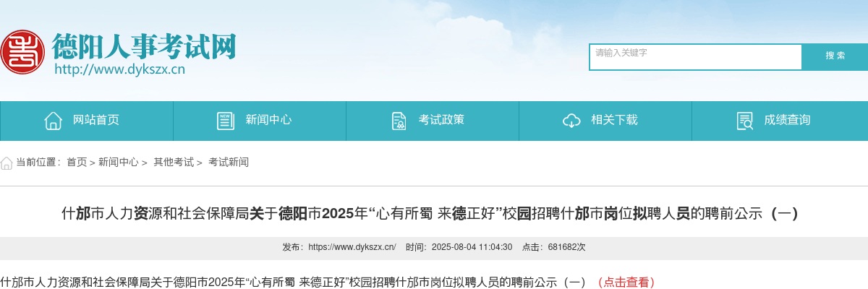Image resolution: width=868 pixels, height=289 pixels.
Task: Click the cloud download icon beside 相关下载
Action: [571, 121]
